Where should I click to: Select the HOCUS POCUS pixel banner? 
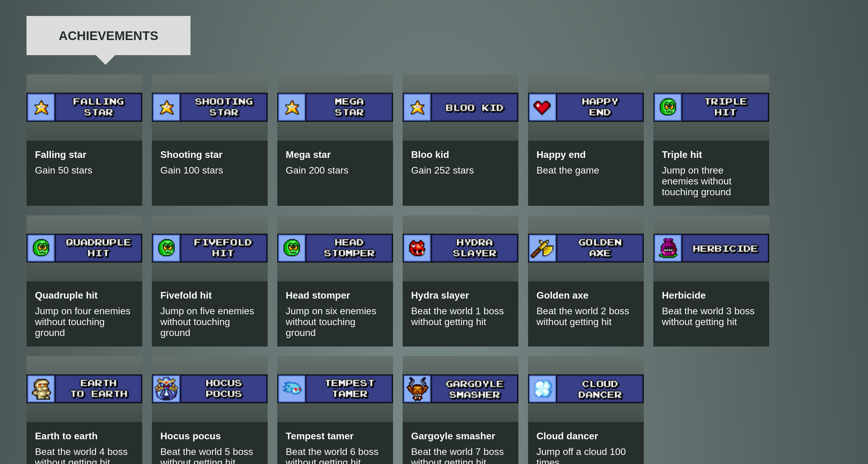[x=209, y=389]
